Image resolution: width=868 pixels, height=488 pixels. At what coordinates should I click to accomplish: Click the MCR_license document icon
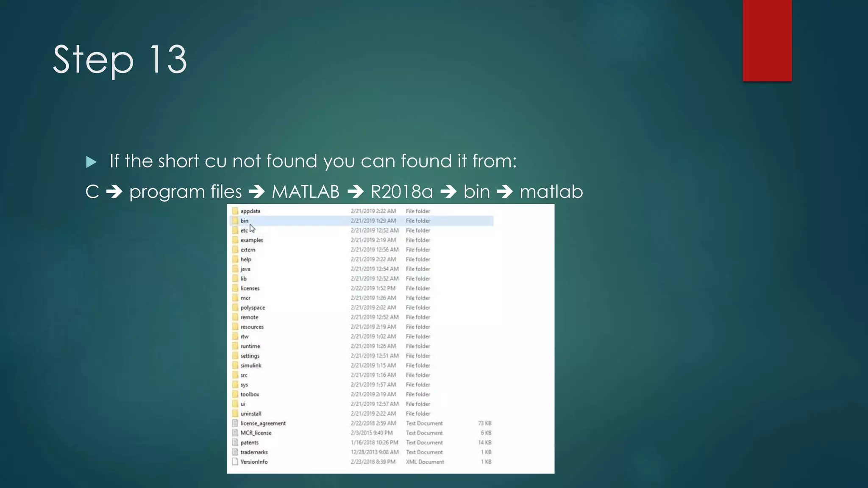tap(235, 433)
